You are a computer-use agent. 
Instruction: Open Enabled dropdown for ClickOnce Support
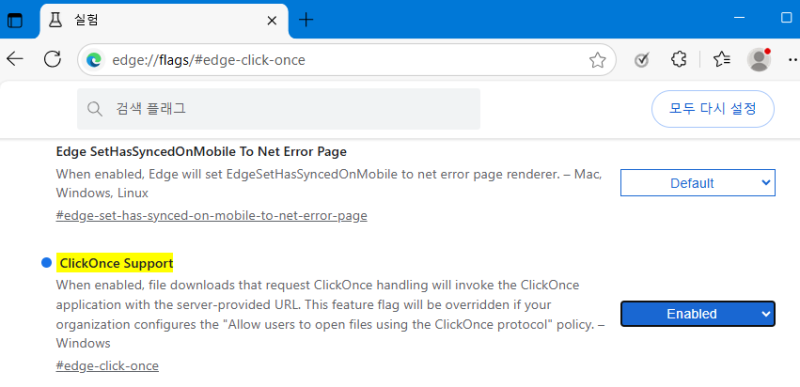(x=697, y=314)
